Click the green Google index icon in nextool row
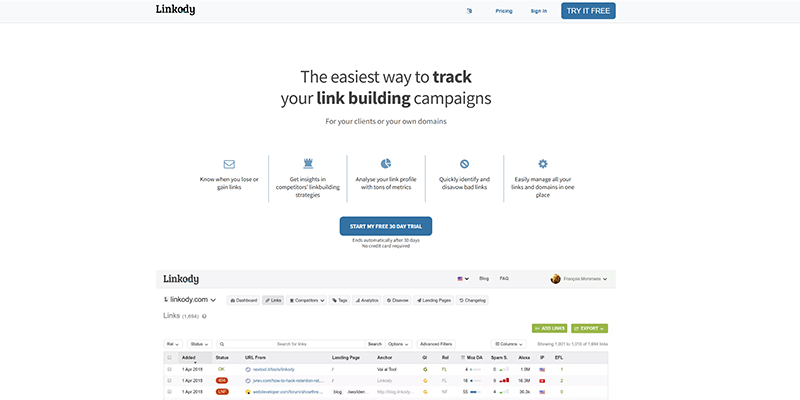Viewport: 800px width, 400px height. [x=424, y=369]
